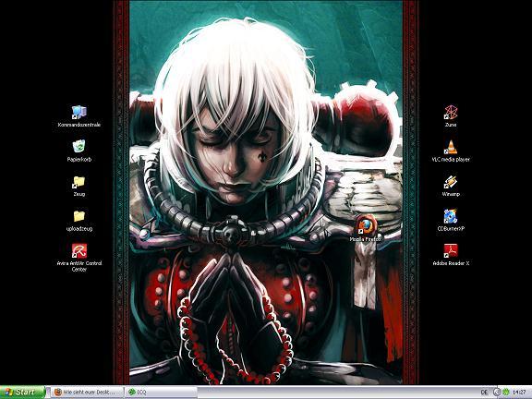The width and height of the screenshot is (532, 399).
Task: Switch to the 'Wie sieht euer Deskt...' taskbar window
Action: [88, 393]
